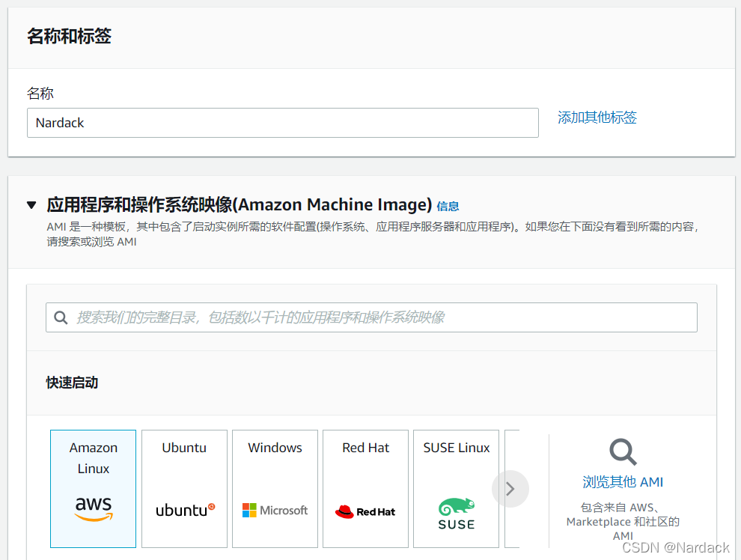
Task: Click the AMI description paragraph text
Action: 373,234
